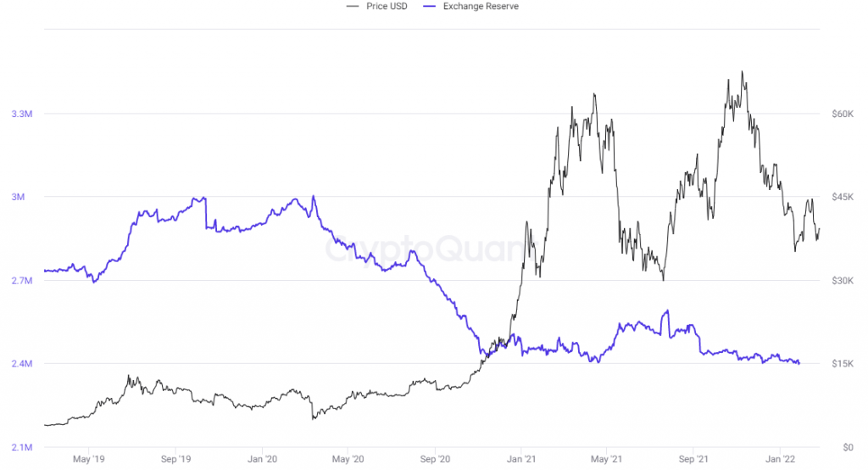Image resolution: width=868 pixels, height=470 pixels.
Task: Click the 2.4M reserve axis label
Action: click(20, 364)
